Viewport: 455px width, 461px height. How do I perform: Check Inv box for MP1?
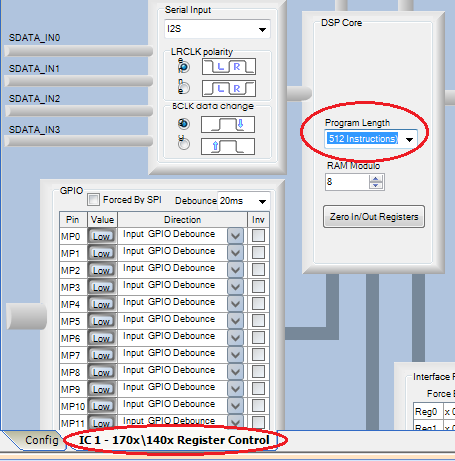pos(258,252)
